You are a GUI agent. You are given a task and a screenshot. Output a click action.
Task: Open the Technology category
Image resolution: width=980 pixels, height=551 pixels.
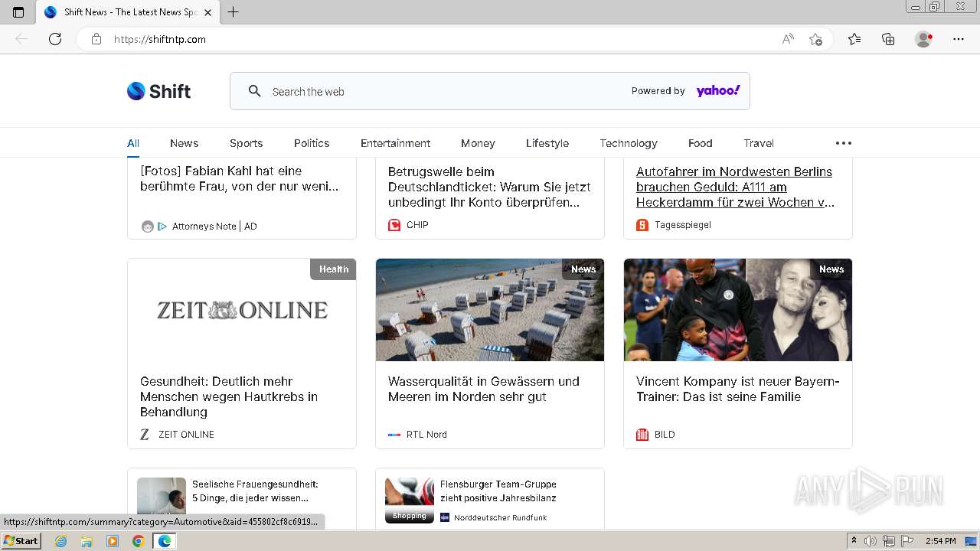pyautogui.click(x=629, y=143)
